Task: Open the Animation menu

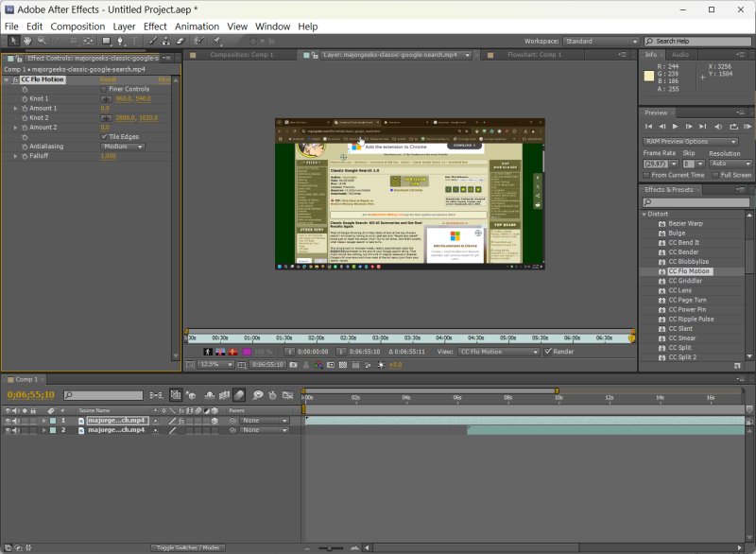Action: click(x=197, y=26)
